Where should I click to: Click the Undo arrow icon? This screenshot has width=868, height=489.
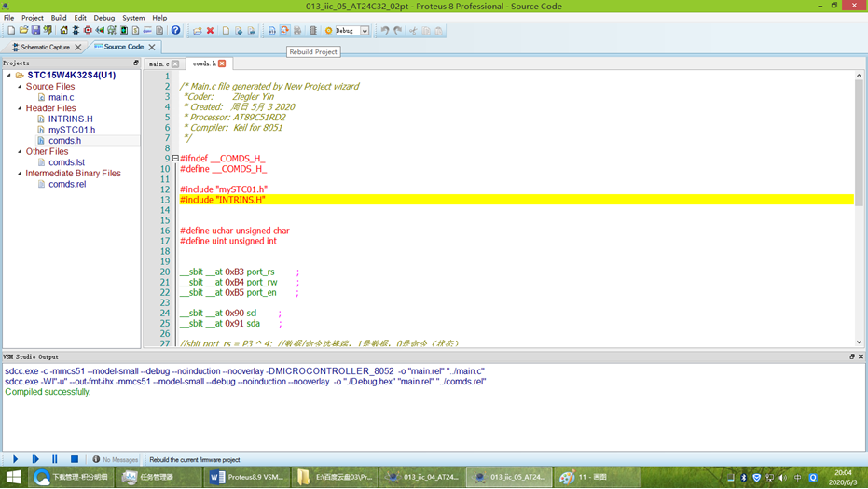coord(385,31)
